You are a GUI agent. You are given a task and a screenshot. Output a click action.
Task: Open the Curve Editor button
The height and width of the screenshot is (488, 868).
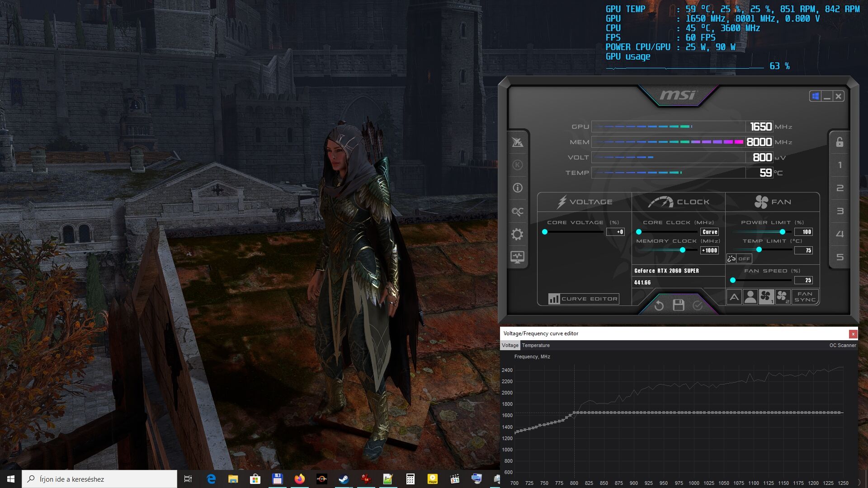click(x=583, y=299)
